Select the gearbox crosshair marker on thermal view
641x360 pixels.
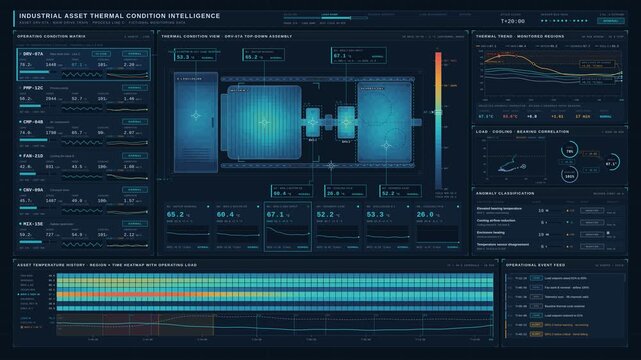click(386, 145)
